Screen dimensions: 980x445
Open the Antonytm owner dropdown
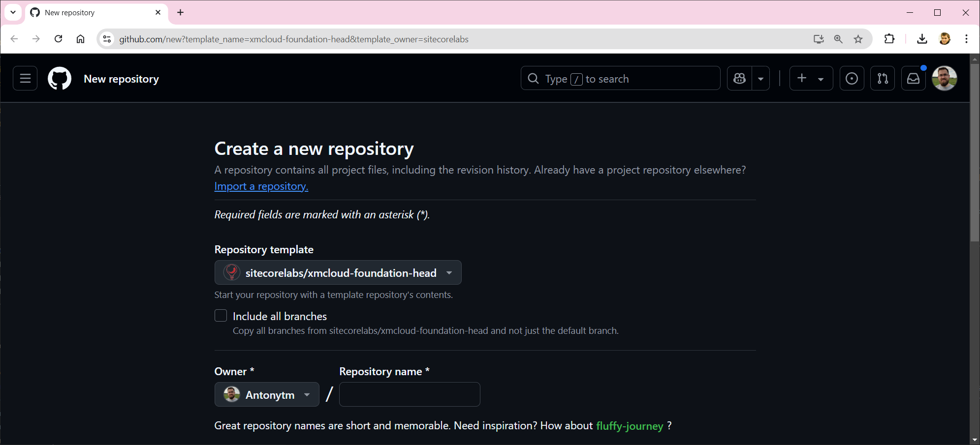(266, 394)
